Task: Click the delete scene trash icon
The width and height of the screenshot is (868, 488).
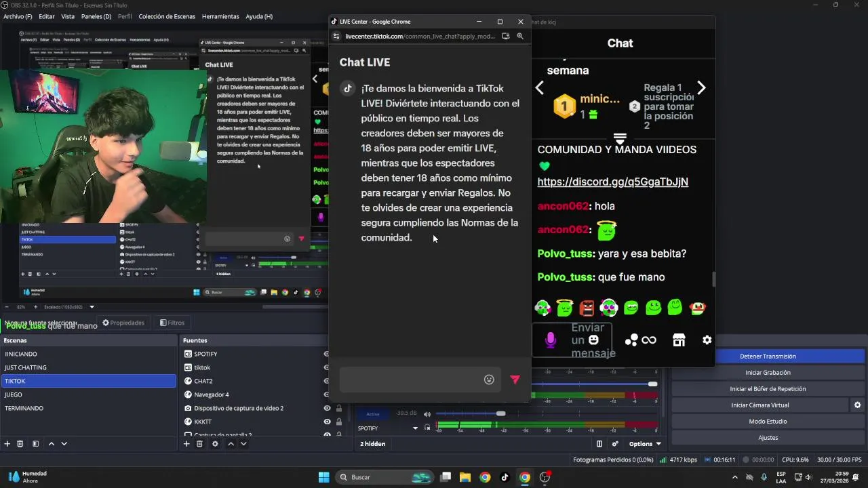Action: click(x=20, y=444)
